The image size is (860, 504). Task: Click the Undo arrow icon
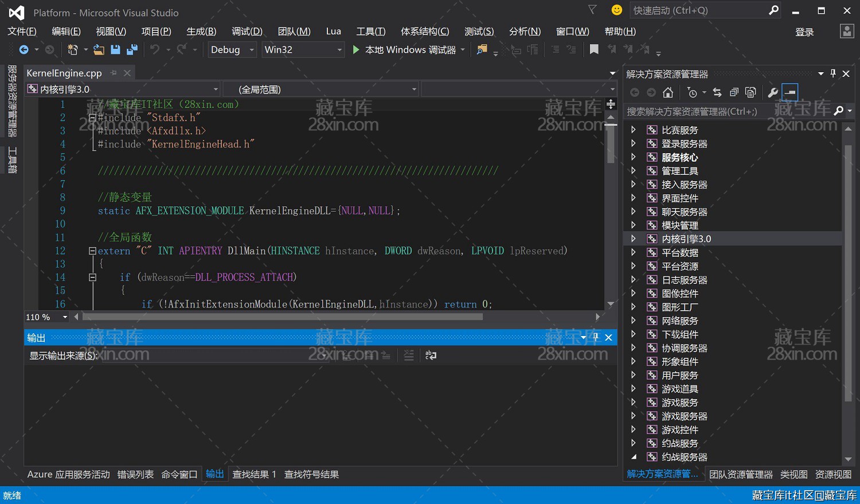click(155, 50)
